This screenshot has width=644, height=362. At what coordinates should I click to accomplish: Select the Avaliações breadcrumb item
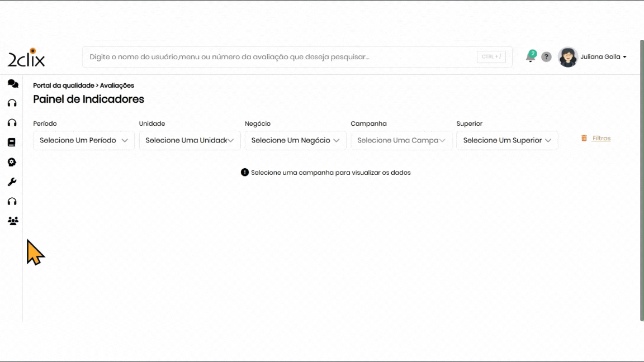click(117, 85)
